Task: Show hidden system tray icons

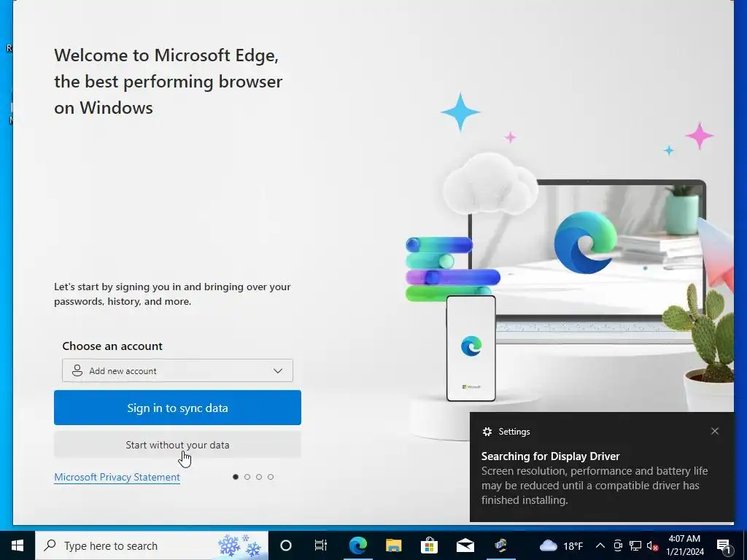Action: point(600,545)
